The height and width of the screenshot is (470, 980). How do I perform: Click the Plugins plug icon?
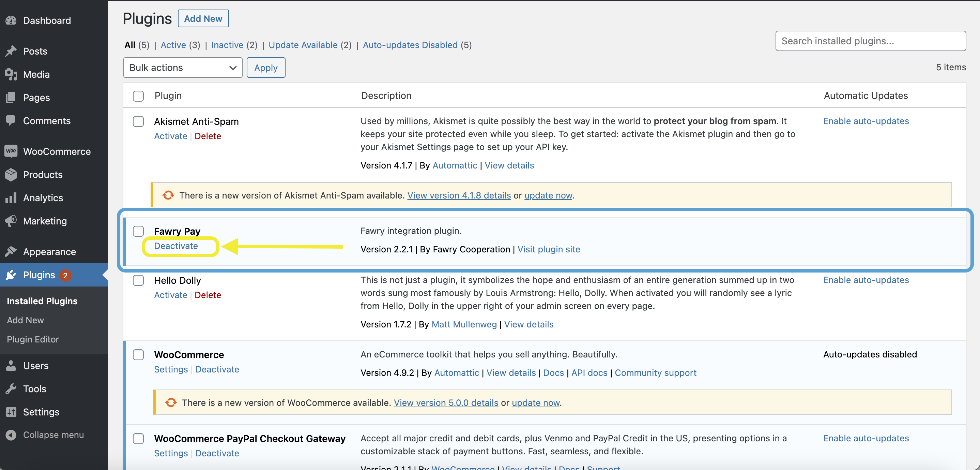11,275
